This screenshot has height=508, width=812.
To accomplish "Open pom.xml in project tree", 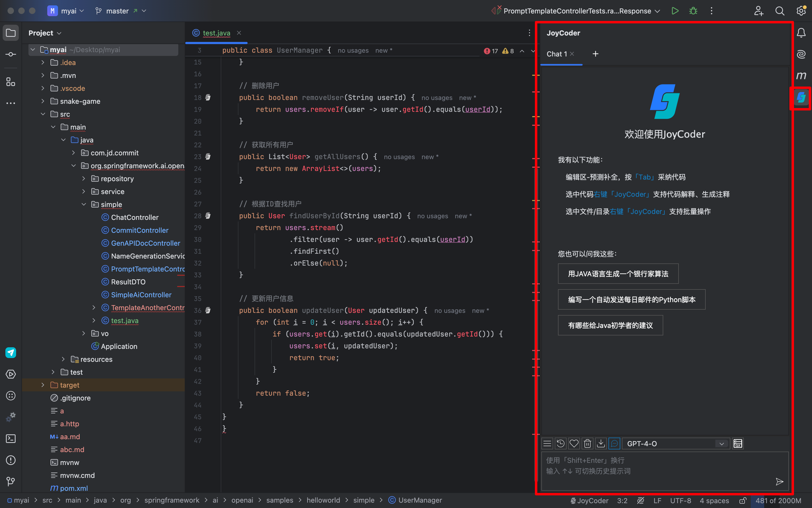I will pyautogui.click(x=74, y=488).
